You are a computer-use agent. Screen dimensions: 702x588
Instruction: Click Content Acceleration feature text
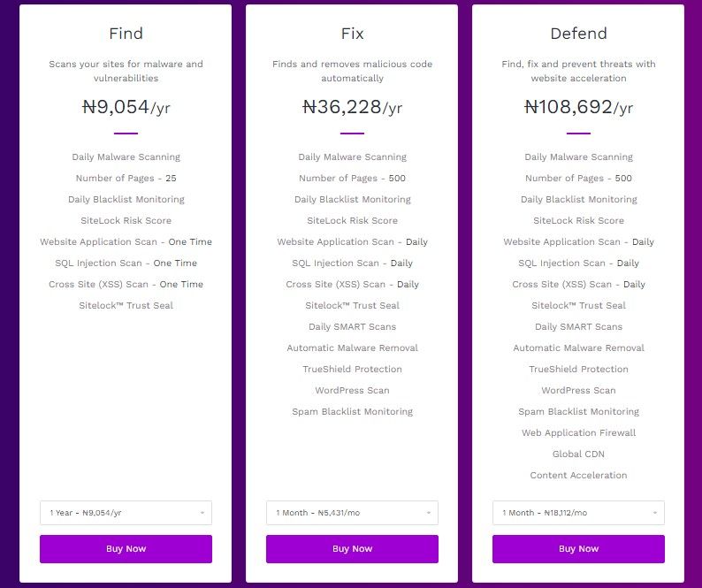578,475
